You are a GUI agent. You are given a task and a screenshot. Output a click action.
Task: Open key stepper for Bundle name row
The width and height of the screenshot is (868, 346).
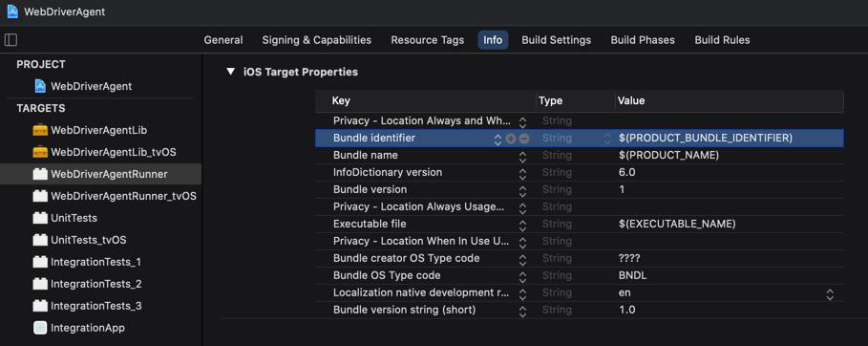(522, 156)
